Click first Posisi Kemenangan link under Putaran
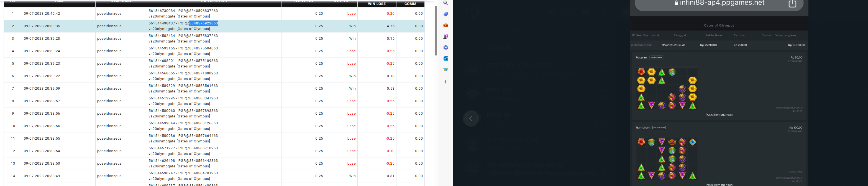 click(x=719, y=115)
